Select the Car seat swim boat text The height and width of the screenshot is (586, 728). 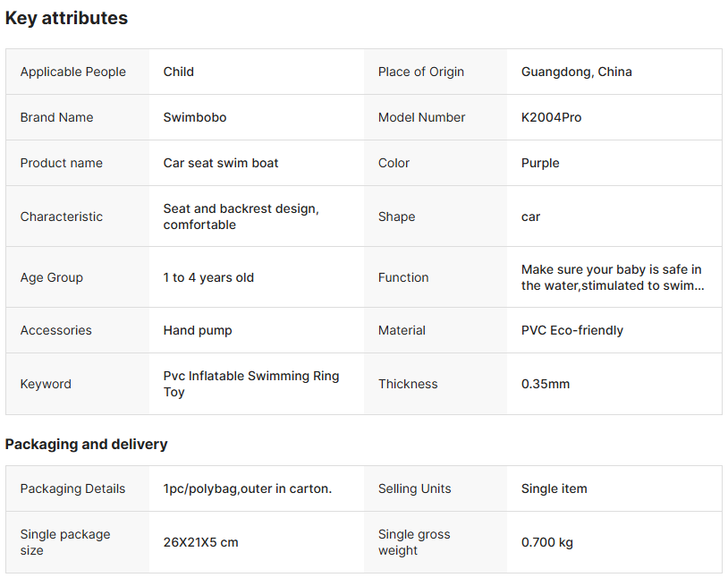(x=221, y=163)
